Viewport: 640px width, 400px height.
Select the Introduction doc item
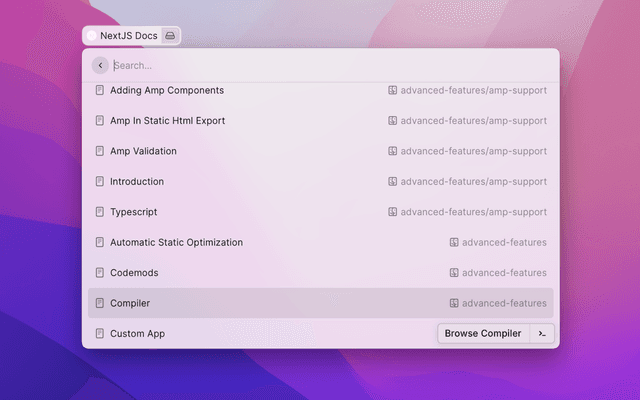tap(137, 182)
